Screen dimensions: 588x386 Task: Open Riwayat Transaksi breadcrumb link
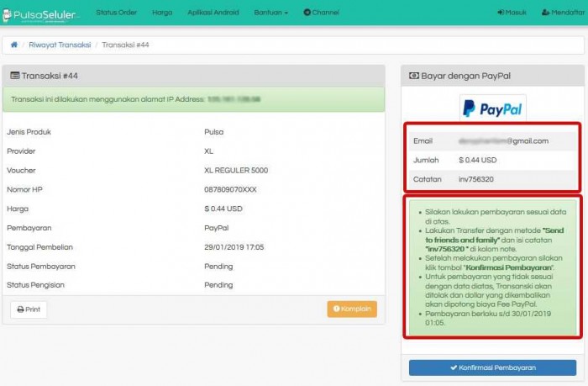[x=60, y=45]
